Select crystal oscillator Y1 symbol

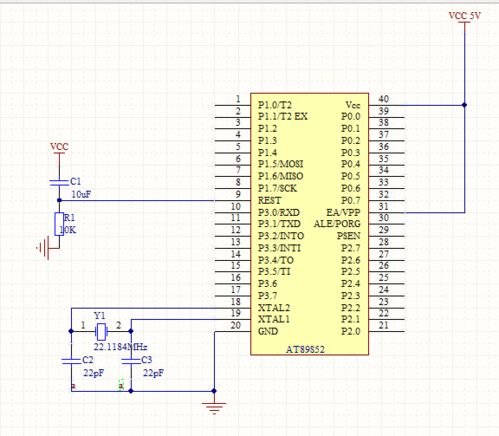101,331
